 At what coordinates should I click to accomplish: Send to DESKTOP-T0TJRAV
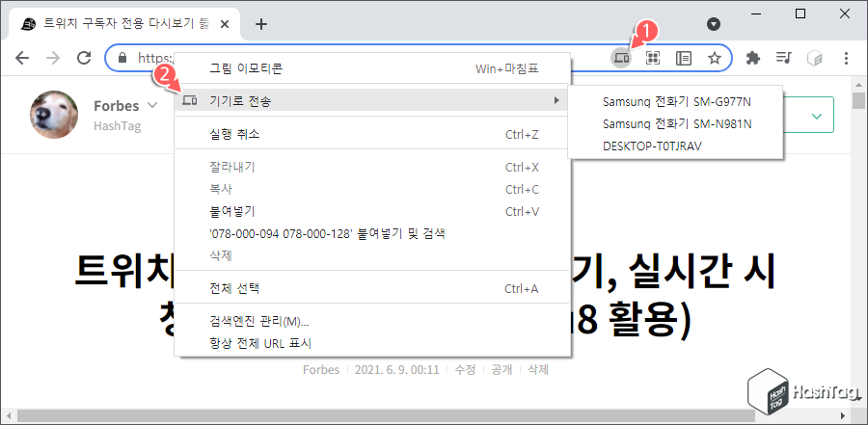point(675,146)
